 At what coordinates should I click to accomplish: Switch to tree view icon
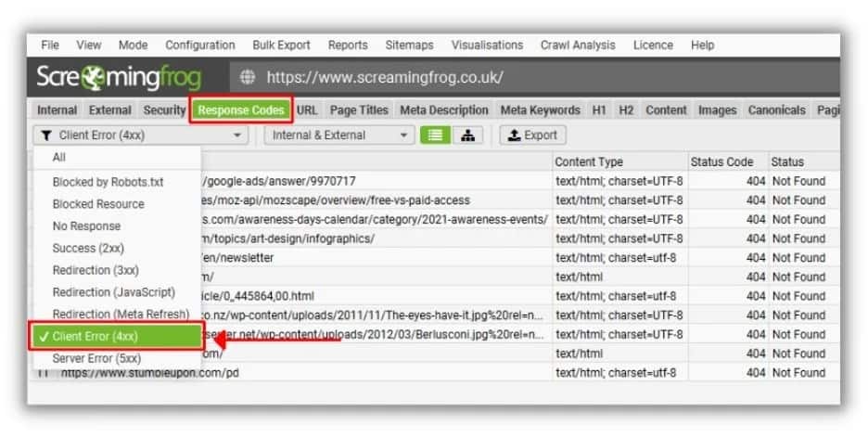(467, 135)
